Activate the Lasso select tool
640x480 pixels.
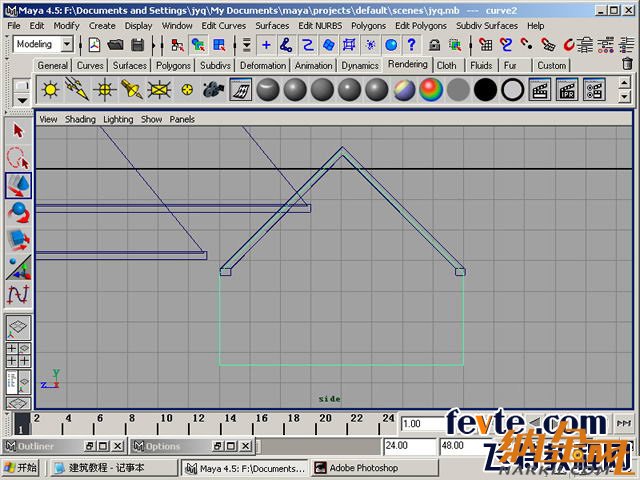coord(18,158)
